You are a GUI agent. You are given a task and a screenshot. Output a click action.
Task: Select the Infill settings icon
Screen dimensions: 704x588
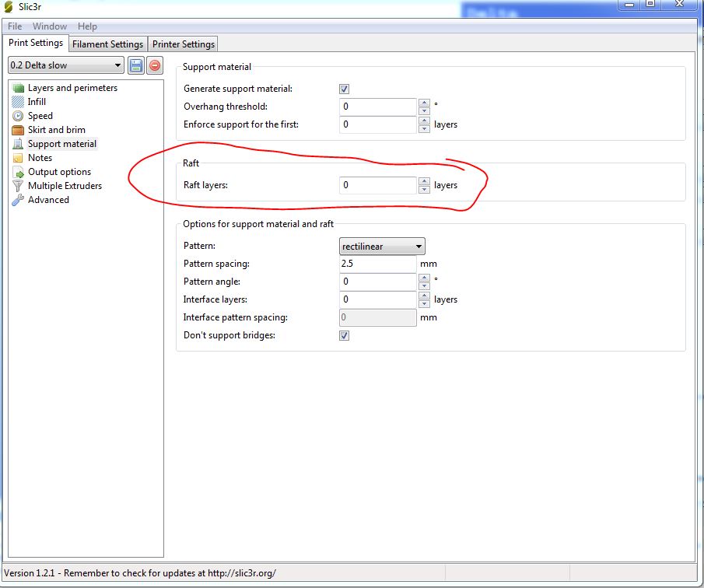click(x=18, y=102)
